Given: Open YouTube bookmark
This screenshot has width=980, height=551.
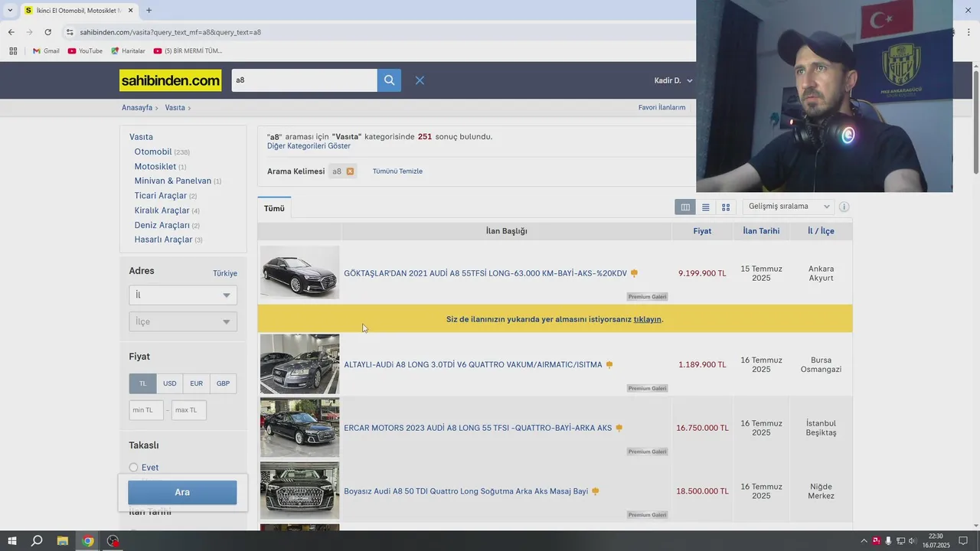Looking at the screenshot, I should point(85,51).
